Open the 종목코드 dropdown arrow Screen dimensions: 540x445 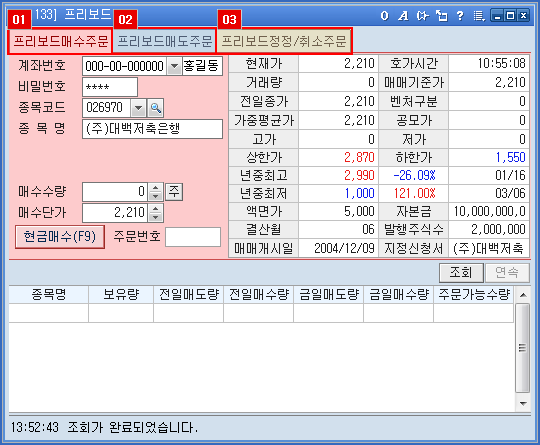pyautogui.click(x=138, y=108)
